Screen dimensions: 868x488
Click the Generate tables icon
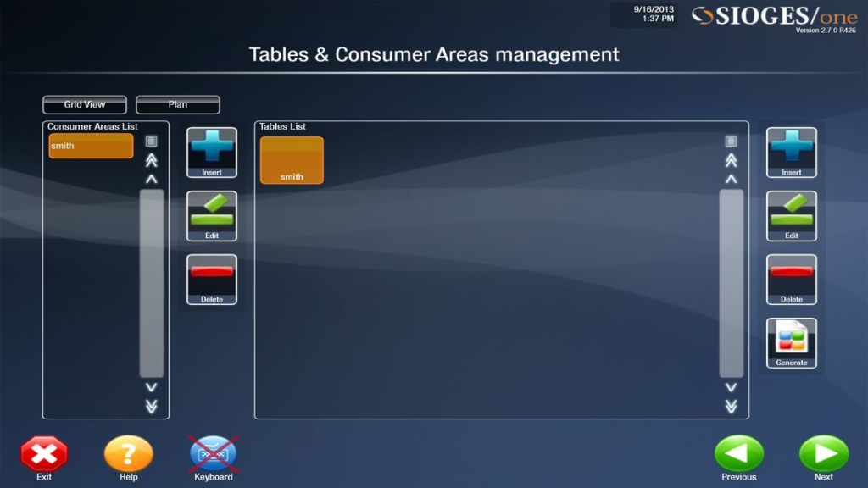pyautogui.click(x=791, y=343)
